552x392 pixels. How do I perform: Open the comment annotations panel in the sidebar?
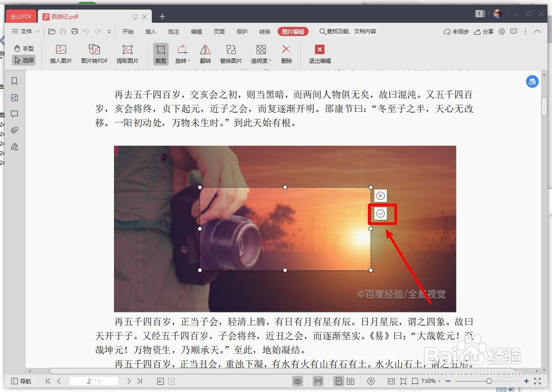click(15, 114)
